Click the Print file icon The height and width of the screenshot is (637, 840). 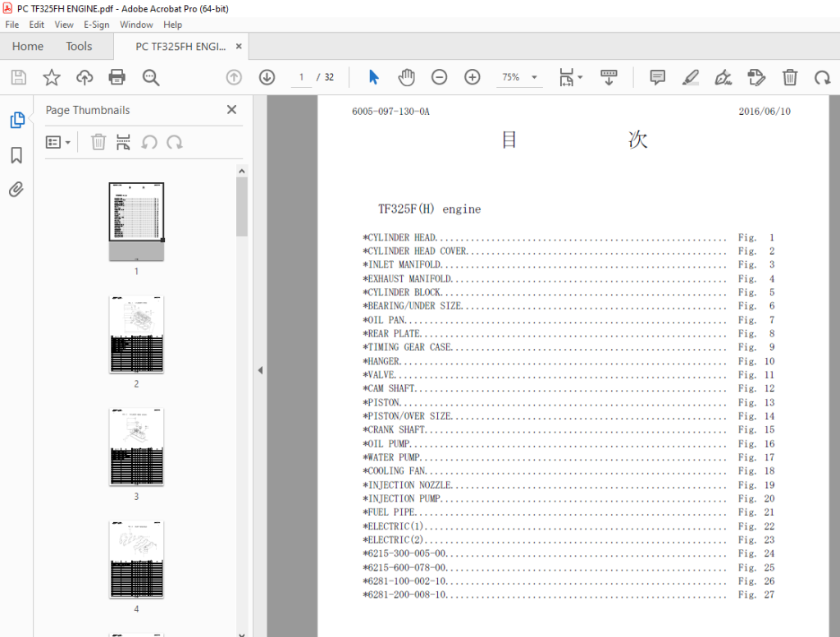(x=116, y=77)
